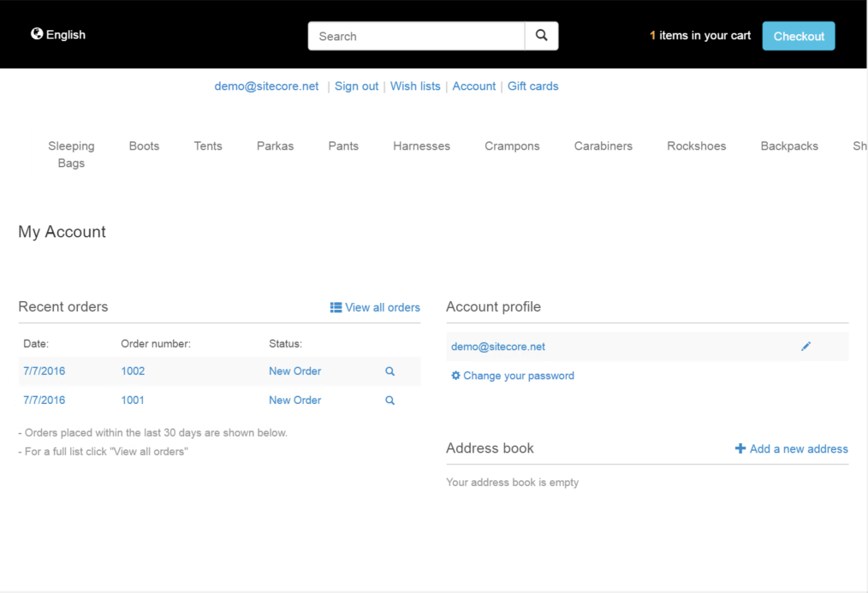This screenshot has width=868, height=593.
Task: View details icon for order 1002
Action: point(389,371)
